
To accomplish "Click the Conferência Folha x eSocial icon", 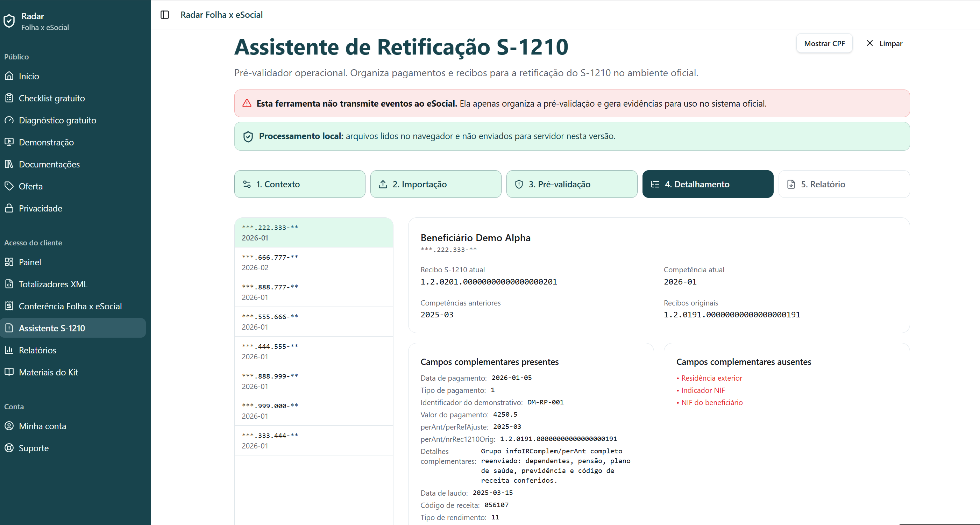I will [x=9, y=306].
